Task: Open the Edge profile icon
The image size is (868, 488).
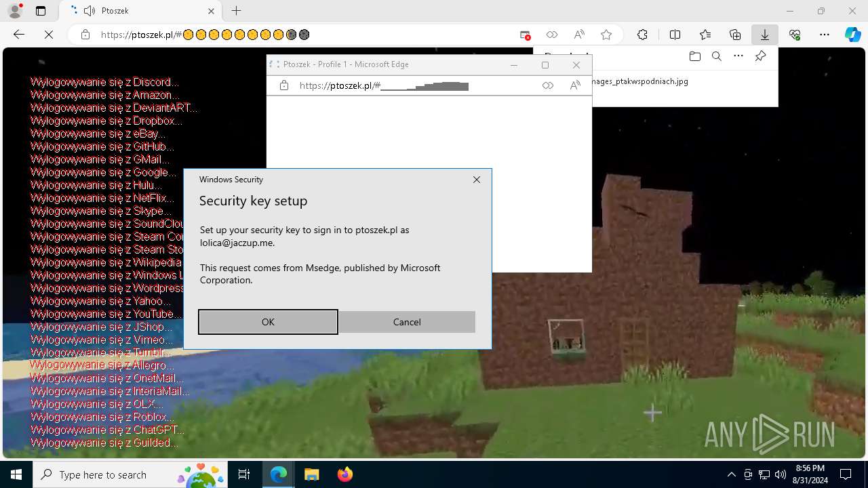Action: click(14, 11)
